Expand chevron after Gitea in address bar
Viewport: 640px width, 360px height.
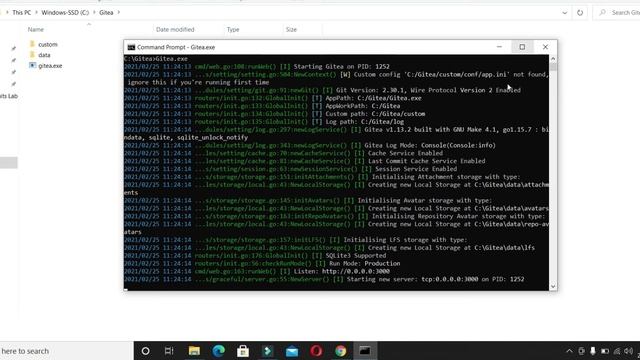tap(119, 13)
